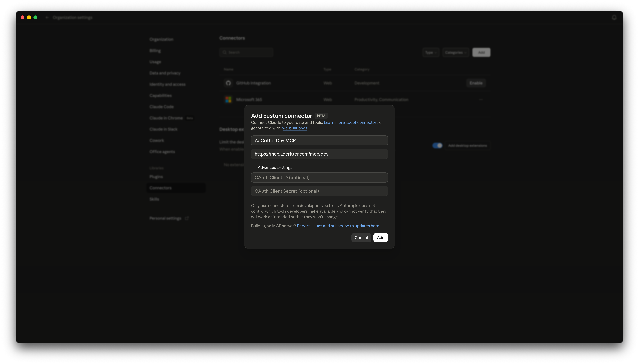The height and width of the screenshot is (364, 639).
Task: Open the Categories filter dropdown
Action: pyautogui.click(x=455, y=53)
